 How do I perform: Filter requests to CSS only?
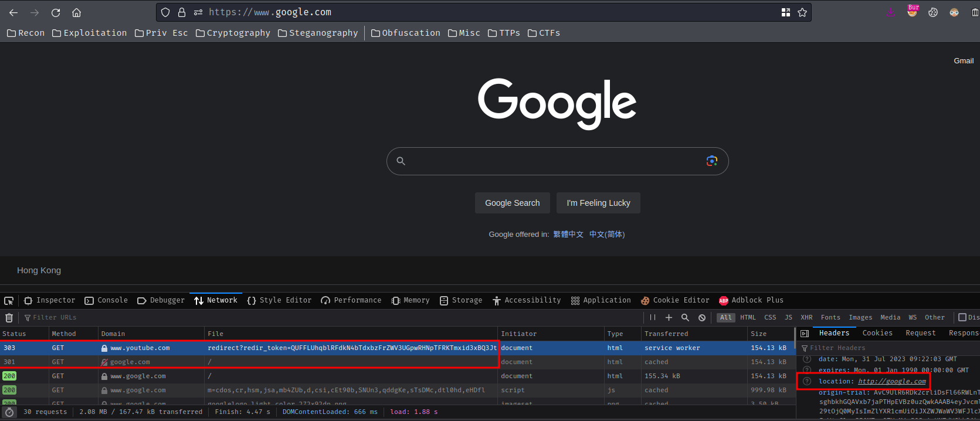point(770,318)
